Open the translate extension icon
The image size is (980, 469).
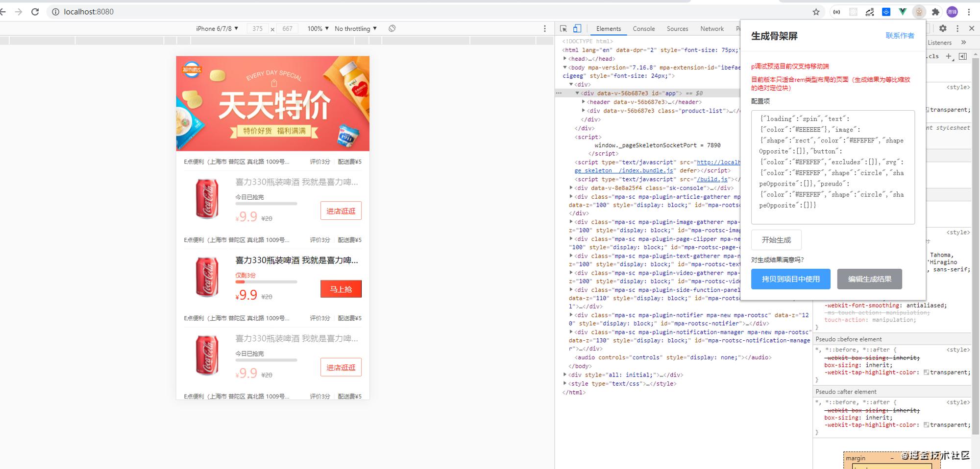click(870, 12)
